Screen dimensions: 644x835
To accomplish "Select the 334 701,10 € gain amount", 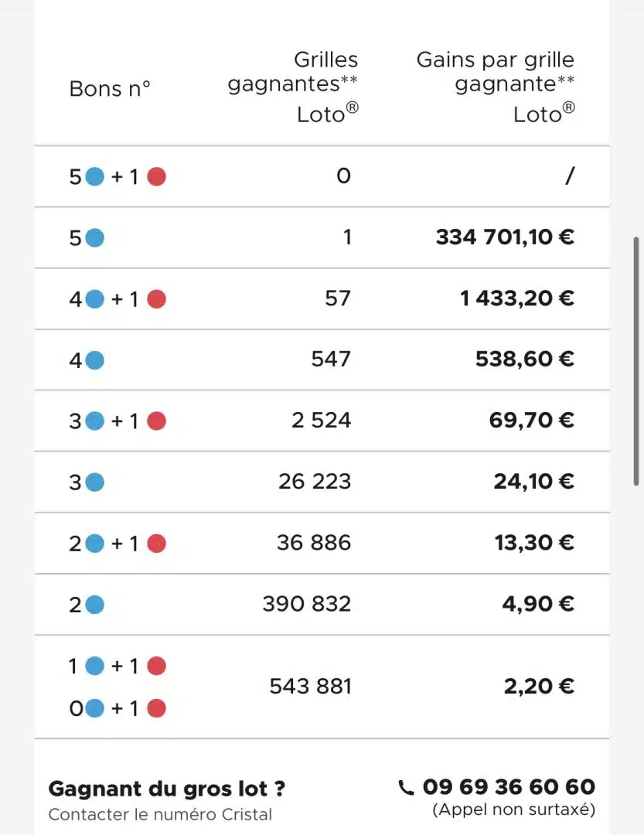I will tap(505, 237).
